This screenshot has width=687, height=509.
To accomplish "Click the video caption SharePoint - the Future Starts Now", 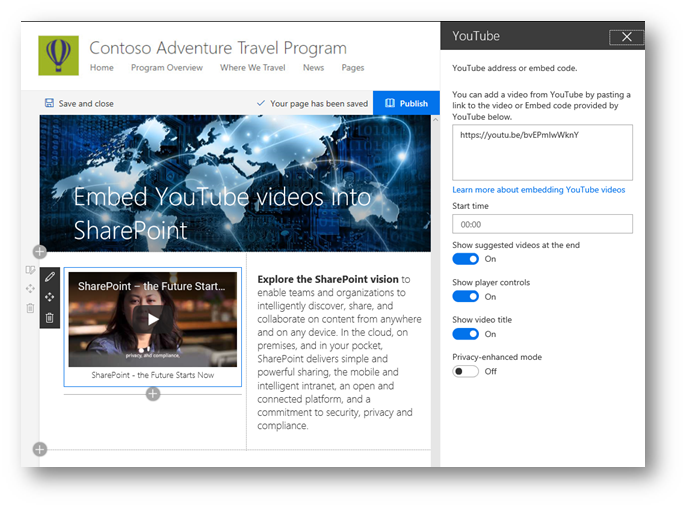I will tap(152, 375).
